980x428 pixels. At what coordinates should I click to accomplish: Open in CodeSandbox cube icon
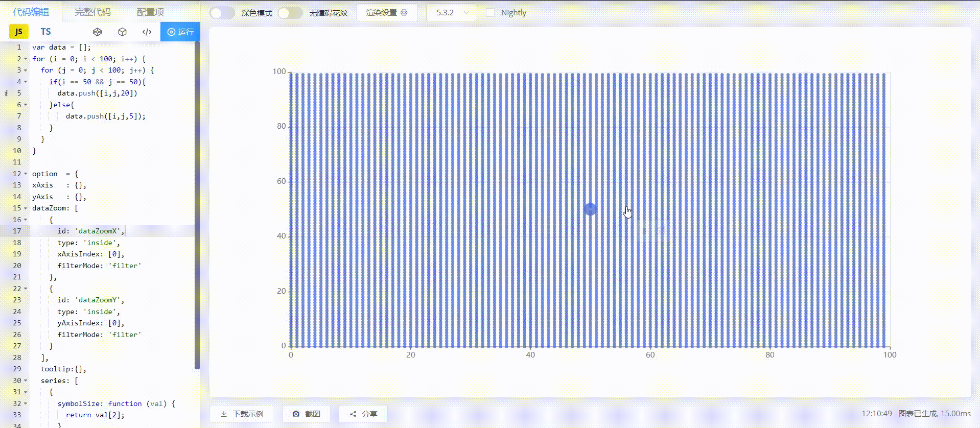point(122,32)
